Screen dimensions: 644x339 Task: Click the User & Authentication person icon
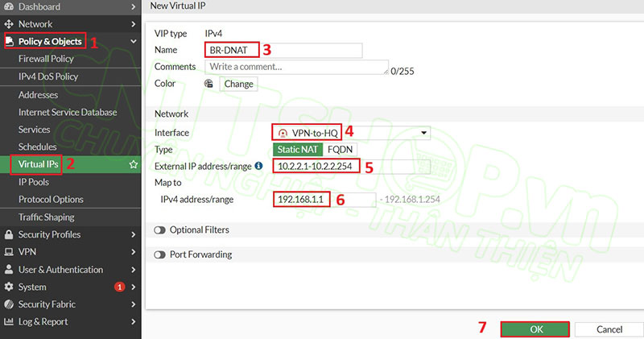9,270
